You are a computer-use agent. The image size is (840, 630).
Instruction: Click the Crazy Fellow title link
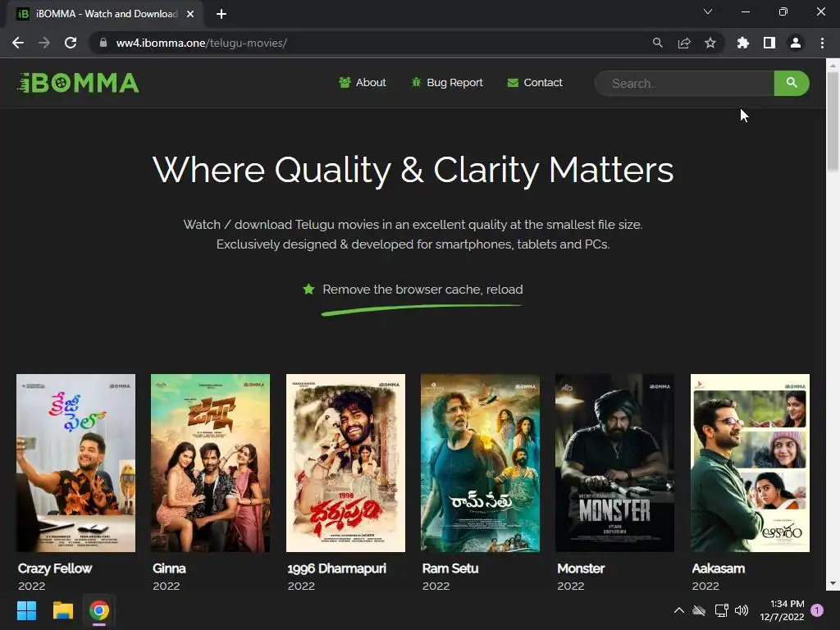point(55,568)
